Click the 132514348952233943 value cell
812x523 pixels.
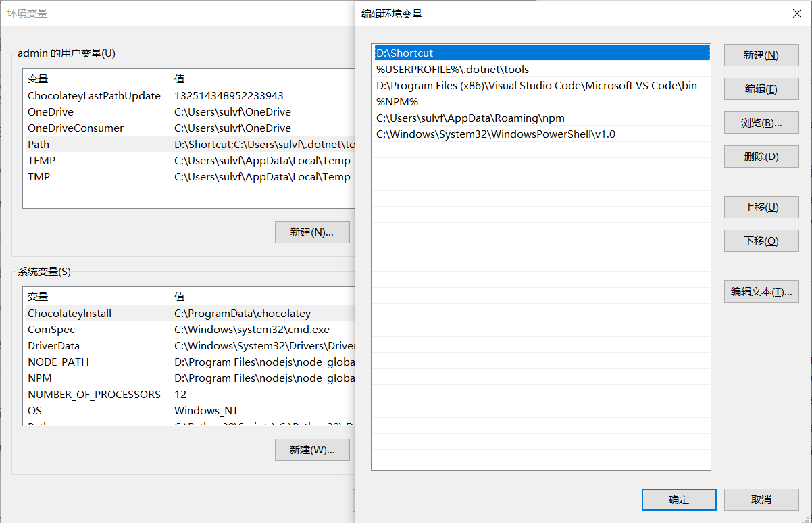coord(229,96)
